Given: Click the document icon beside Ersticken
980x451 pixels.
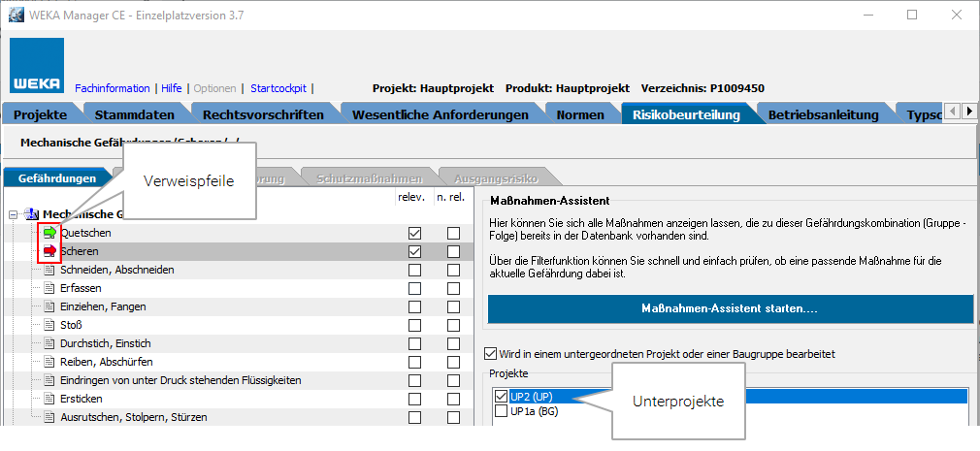Looking at the screenshot, I should pos(51,399).
